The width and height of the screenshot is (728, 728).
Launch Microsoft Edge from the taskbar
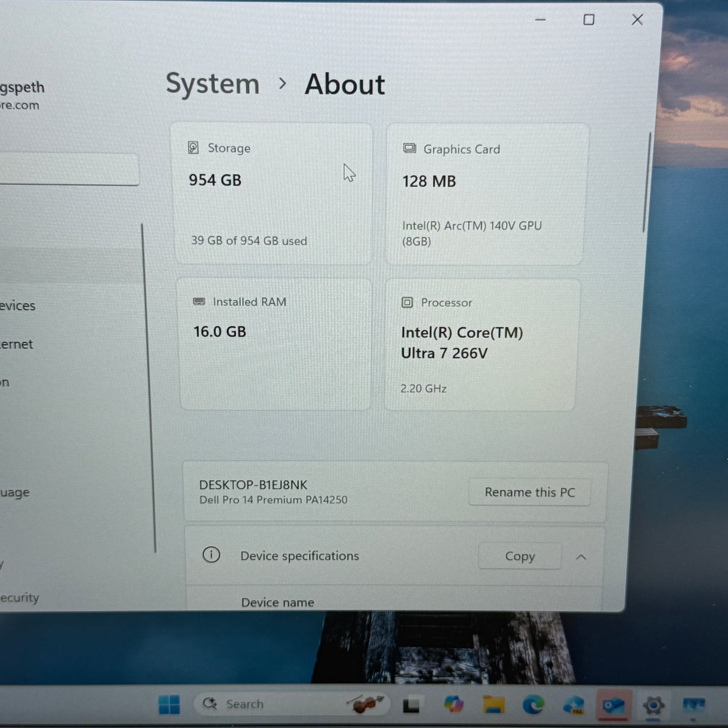tap(533, 704)
